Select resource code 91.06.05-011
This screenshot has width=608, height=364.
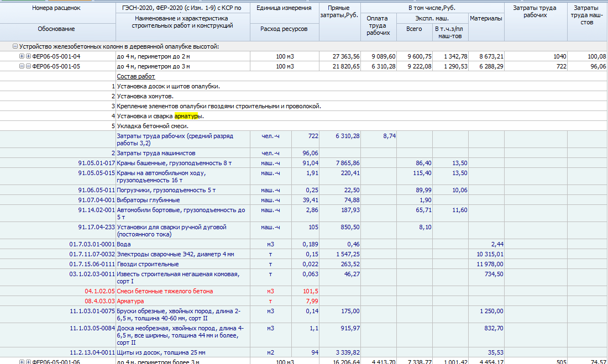point(97,191)
